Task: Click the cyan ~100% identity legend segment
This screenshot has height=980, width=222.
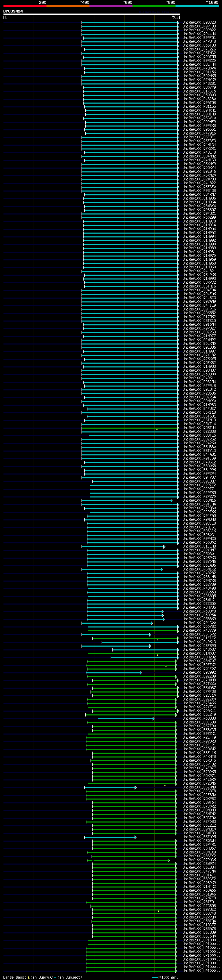Action: [x=197, y=6]
